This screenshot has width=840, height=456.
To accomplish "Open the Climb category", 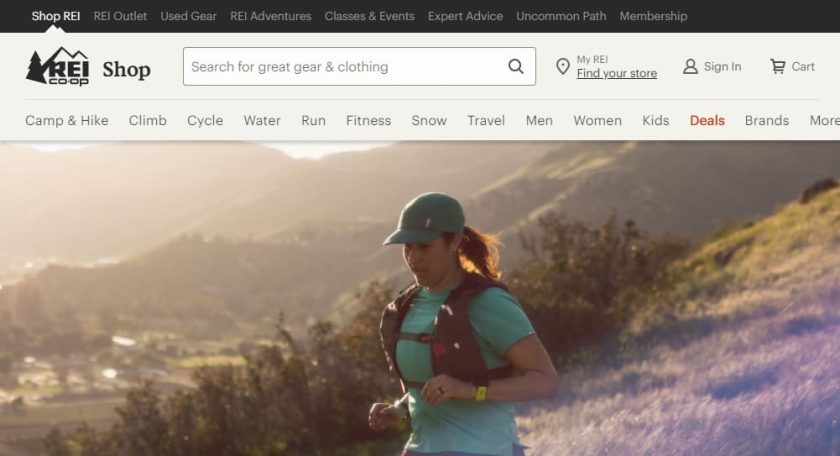I will [x=147, y=121].
